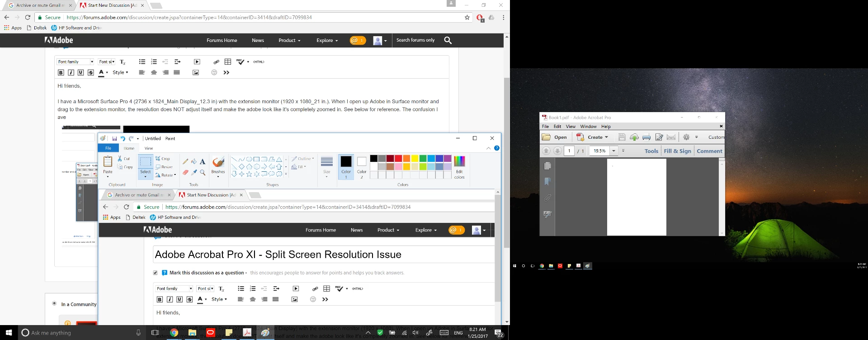Click the Open button in Acrobat toolbar
The width and height of the screenshot is (868, 340).
click(555, 137)
